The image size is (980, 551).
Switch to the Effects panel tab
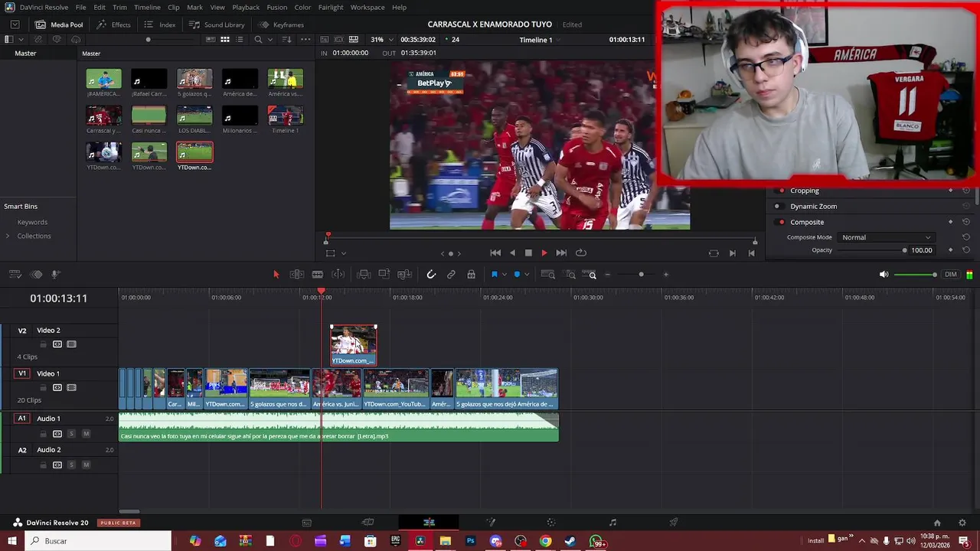tap(114, 24)
